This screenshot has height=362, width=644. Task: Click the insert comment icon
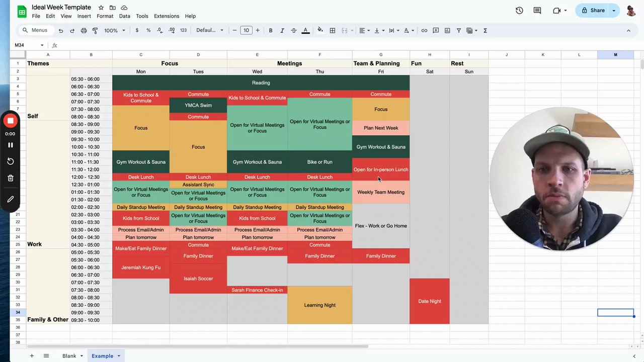click(436, 31)
